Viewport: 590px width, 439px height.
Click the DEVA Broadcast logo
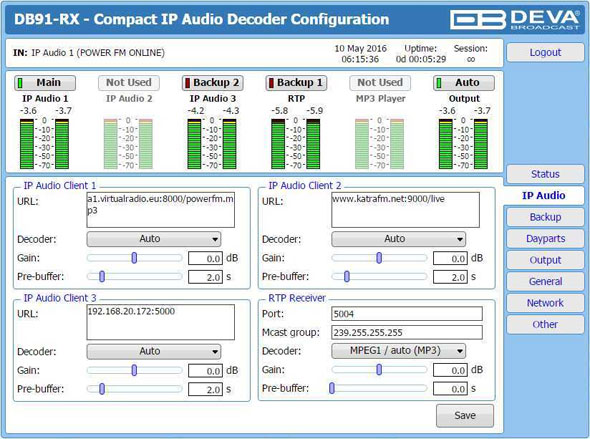tap(515, 19)
